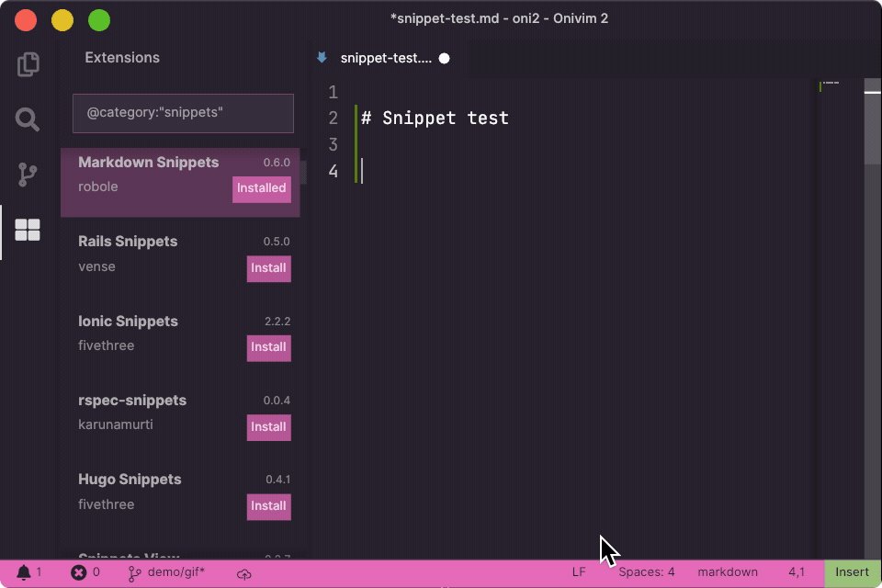Click the robole author name
882x588 pixels.
[x=98, y=187]
